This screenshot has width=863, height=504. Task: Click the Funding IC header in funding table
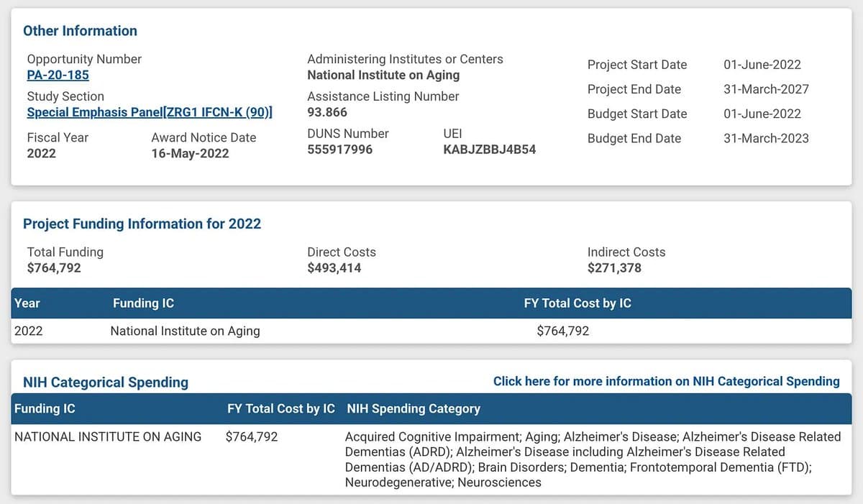(143, 303)
